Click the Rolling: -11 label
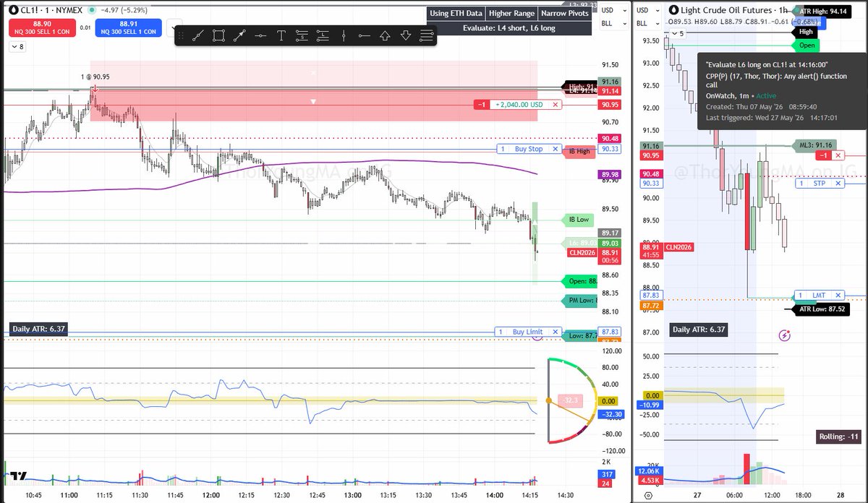Screen dimensions: 868x503 [x=838, y=437]
